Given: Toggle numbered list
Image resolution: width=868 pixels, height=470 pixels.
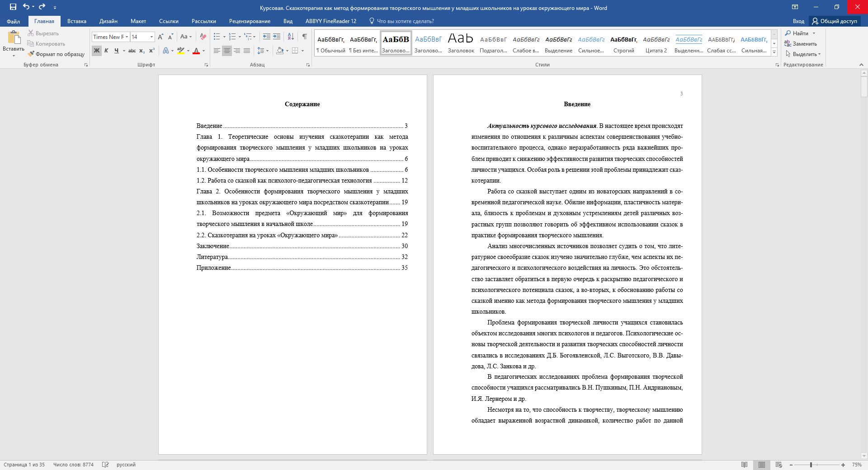Looking at the screenshot, I should point(232,37).
